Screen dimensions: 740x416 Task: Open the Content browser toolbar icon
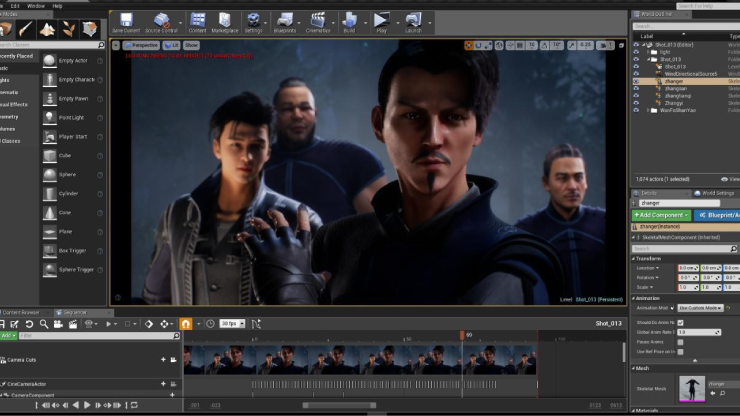coord(198,21)
